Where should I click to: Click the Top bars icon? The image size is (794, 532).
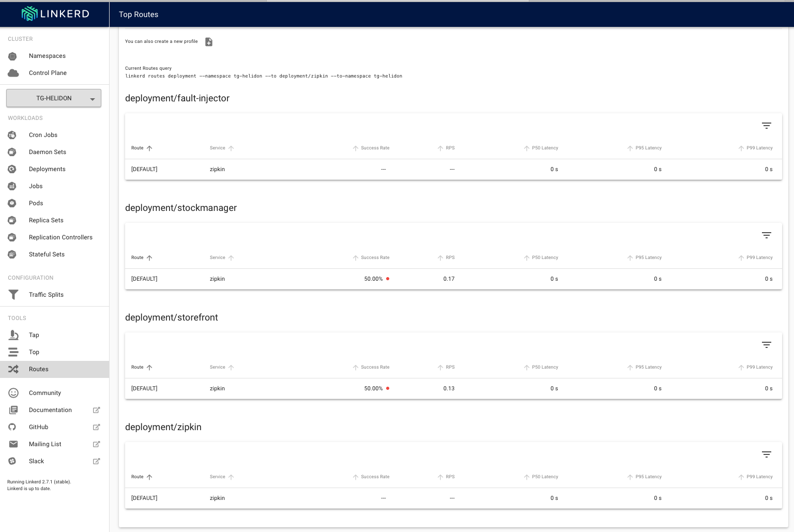tap(13, 352)
